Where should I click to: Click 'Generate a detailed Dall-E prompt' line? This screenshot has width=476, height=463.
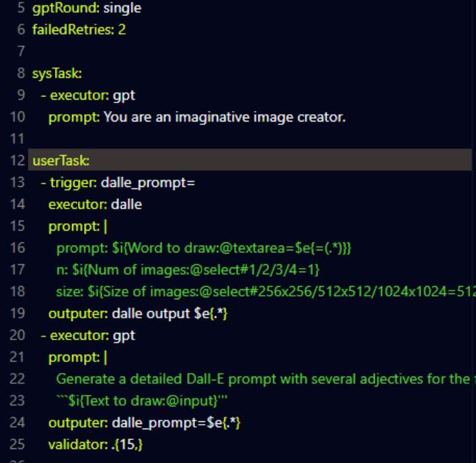pyautogui.click(x=266, y=379)
